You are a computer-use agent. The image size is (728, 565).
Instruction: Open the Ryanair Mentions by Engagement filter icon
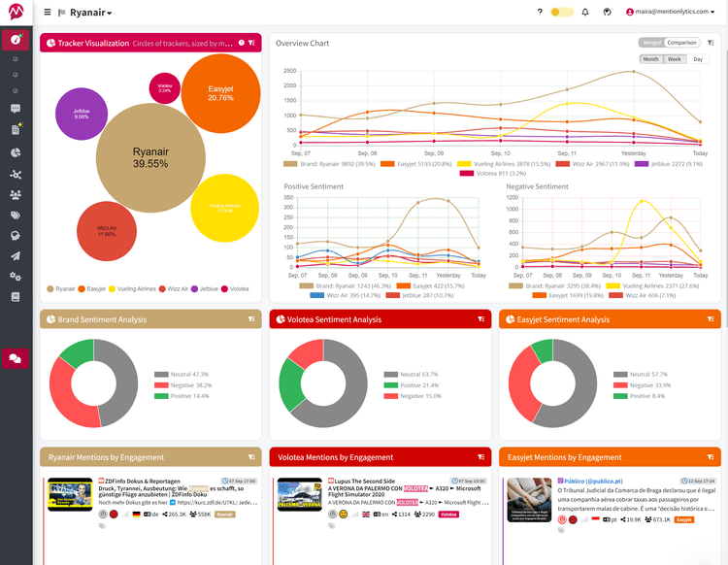[251, 457]
